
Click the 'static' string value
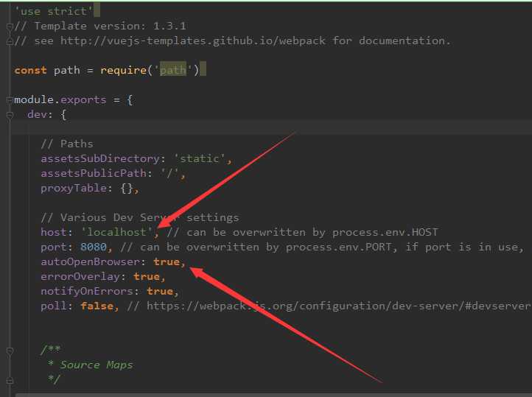(200, 158)
